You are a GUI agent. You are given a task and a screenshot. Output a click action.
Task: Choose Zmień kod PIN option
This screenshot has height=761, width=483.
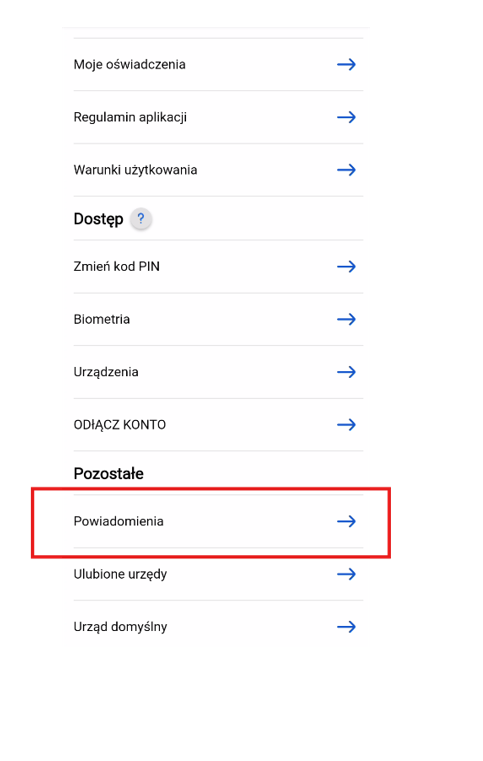(117, 266)
